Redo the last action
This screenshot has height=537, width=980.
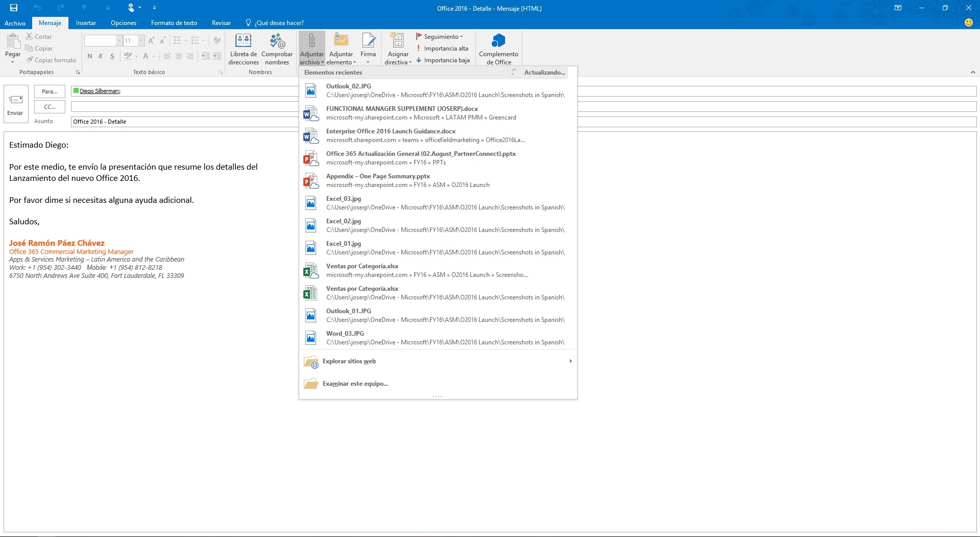[61, 8]
